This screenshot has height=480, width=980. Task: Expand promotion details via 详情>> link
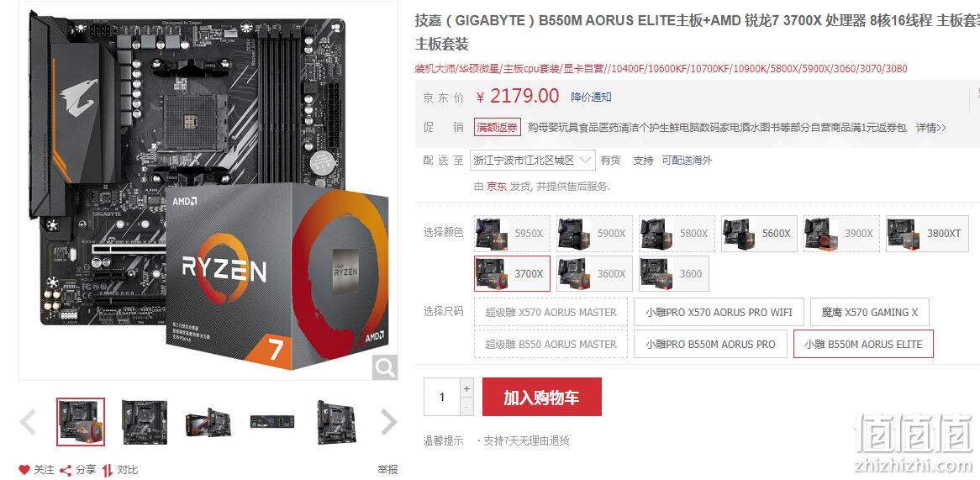(930, 128)
